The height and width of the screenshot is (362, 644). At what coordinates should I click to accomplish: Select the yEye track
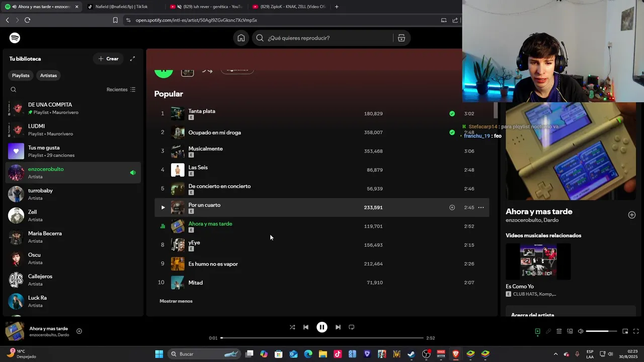coord(322,245)
